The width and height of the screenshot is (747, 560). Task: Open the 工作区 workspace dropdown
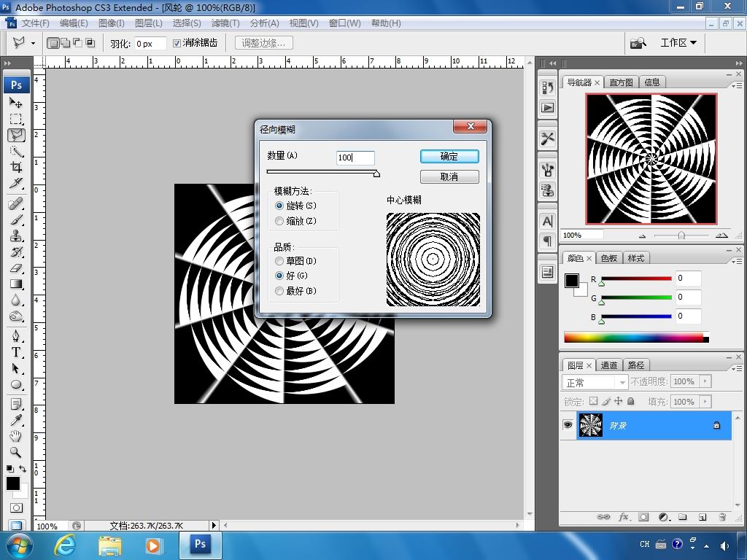point(678,43)
